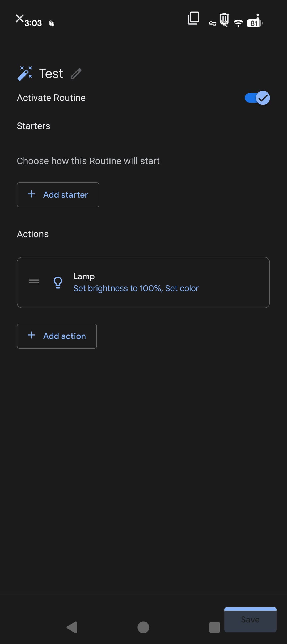Tap the magic wand routine icon
The height and width of the screenshot is (644, 287).
tap(25, 73)
